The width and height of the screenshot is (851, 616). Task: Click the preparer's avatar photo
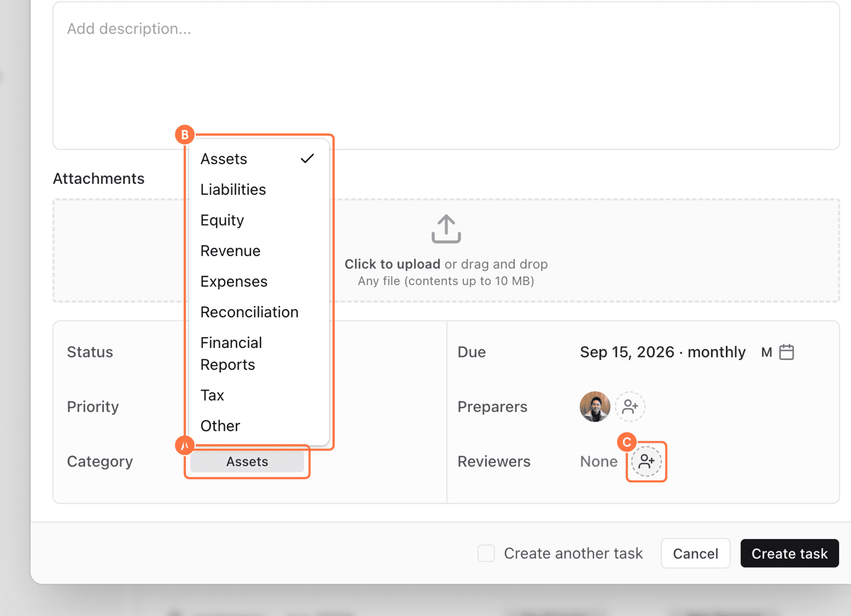pyautogui.click(x=595, y=407)
